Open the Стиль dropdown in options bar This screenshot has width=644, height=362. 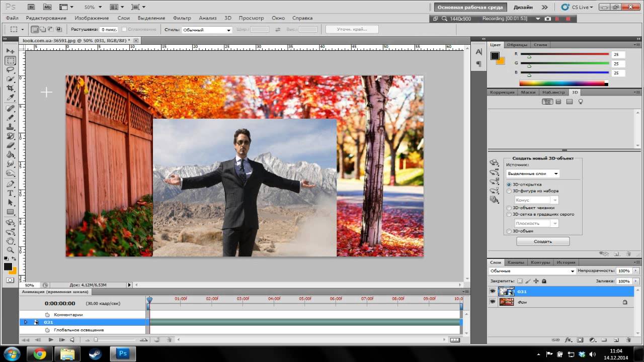[x=207, y=30]
